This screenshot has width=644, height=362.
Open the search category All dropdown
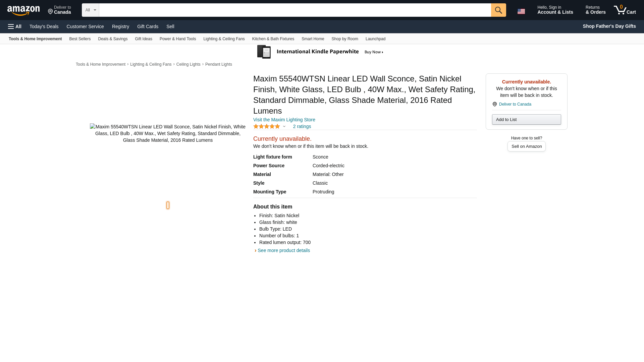[90, 10]
